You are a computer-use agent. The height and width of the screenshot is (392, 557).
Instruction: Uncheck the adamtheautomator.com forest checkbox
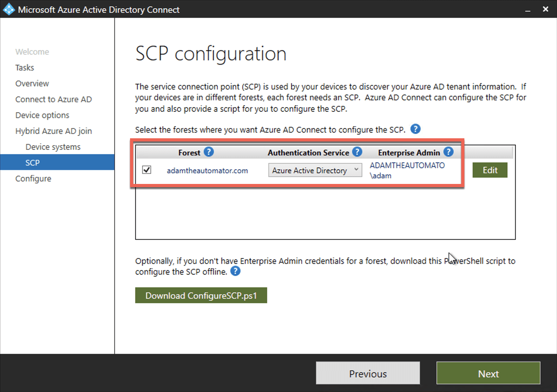pos(147,170)
